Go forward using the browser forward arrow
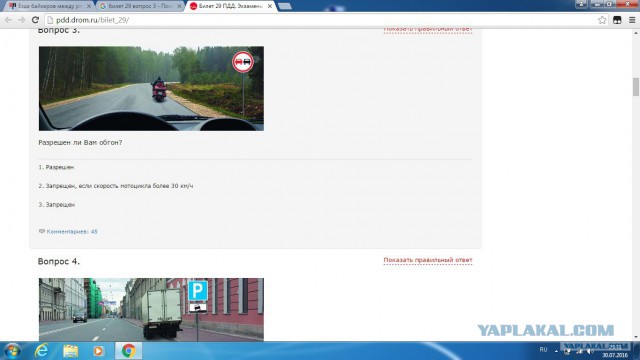 pyautogui.click(x=21, y=20)
